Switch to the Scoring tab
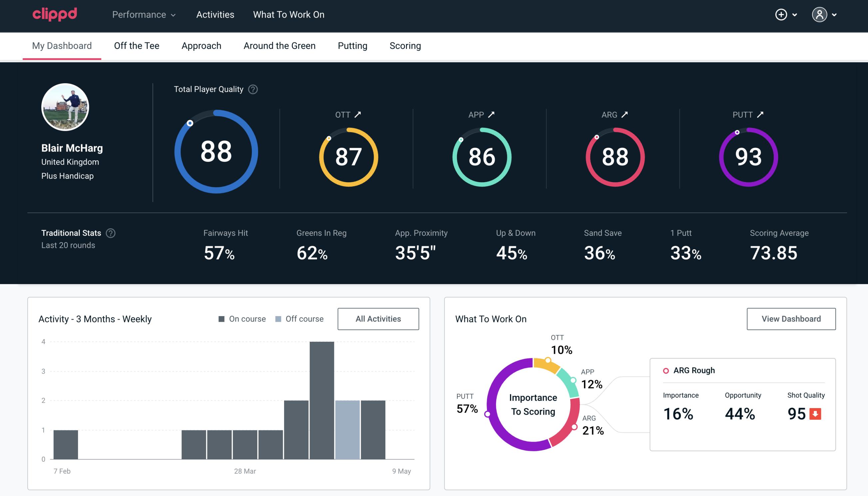This screenshot has width=868, height=496. point(405,45)
